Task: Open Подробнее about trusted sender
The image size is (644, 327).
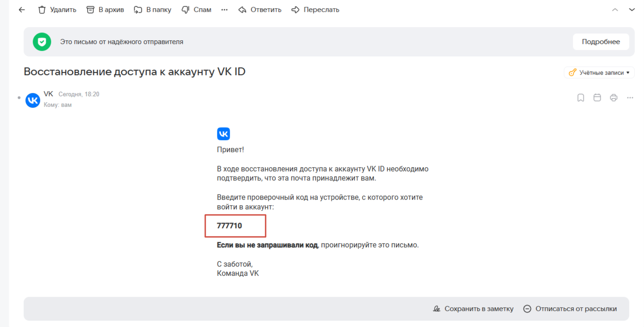Action: [601, 42]
